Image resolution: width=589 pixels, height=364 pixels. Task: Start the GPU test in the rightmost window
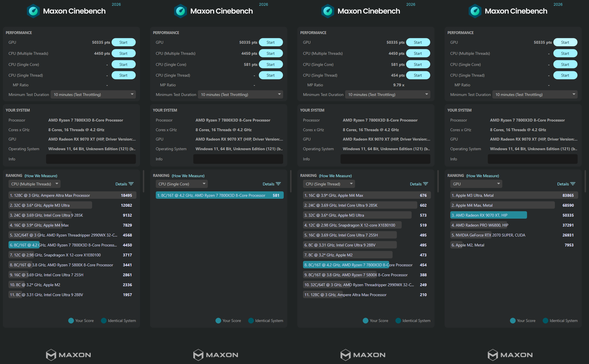coord(565,42)
